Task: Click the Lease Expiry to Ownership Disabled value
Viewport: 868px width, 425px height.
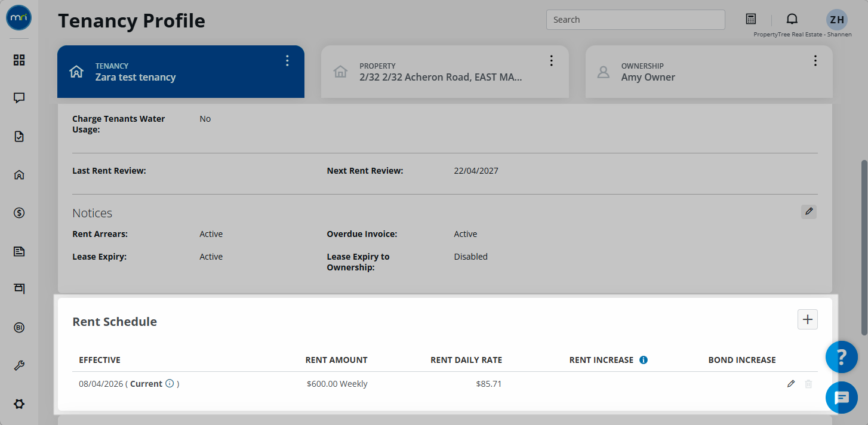Action: 471,257
